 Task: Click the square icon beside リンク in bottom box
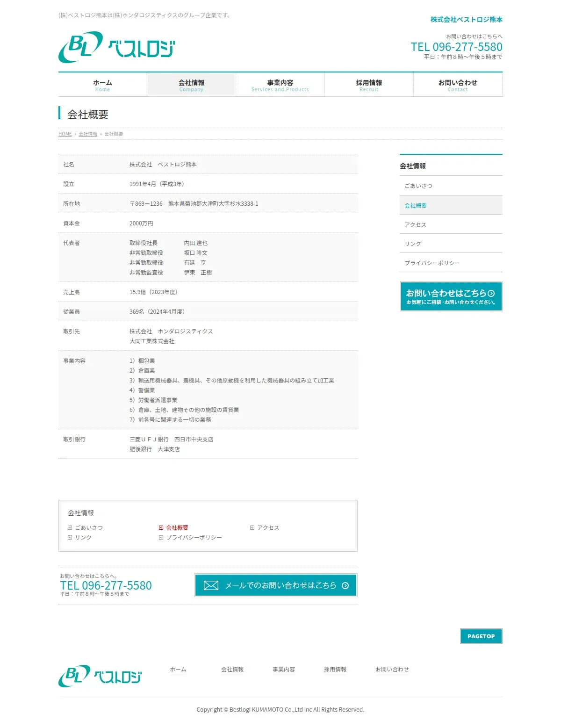click(70, 537)
